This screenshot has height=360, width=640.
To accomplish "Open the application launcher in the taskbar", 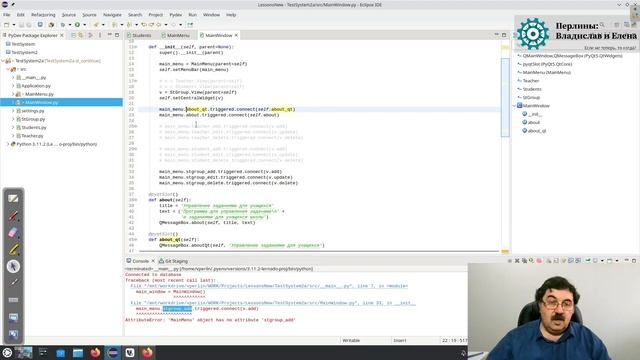I will (x=7, y=353).
